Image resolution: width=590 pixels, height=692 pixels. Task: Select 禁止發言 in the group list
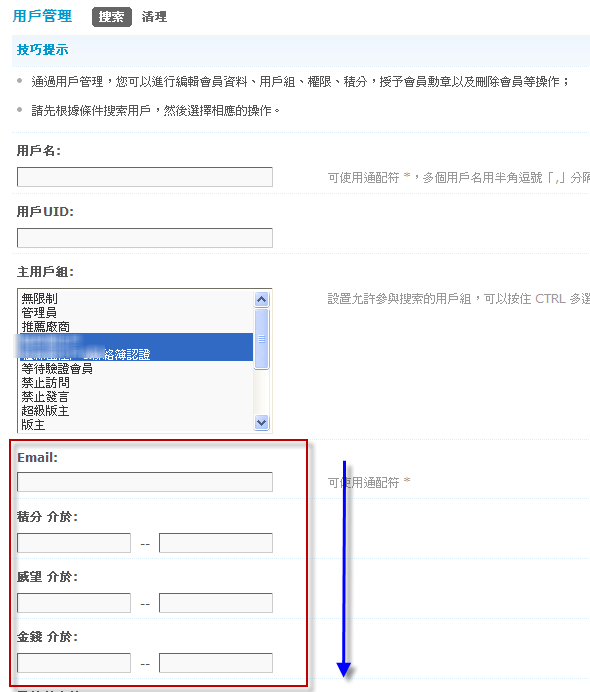pos(136,396)
